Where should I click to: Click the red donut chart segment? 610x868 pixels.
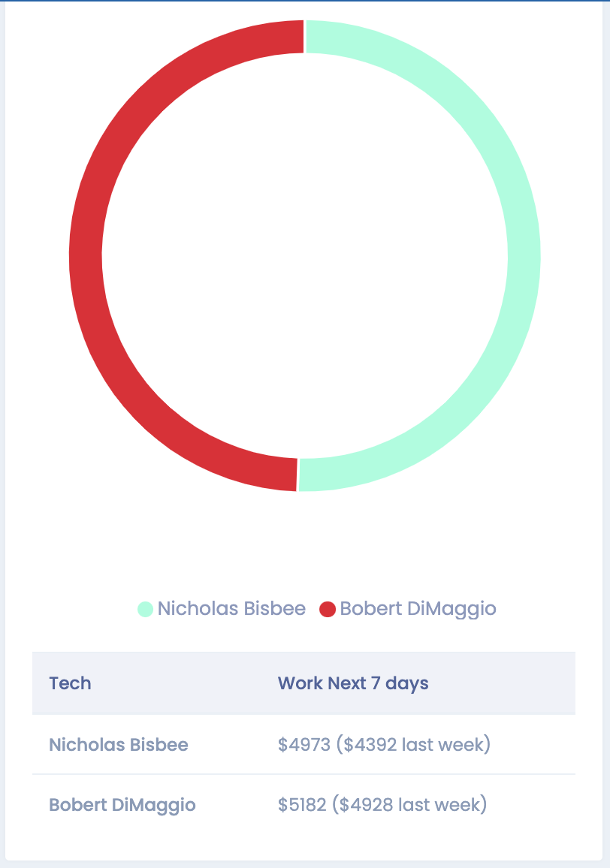tap(86, 256)
